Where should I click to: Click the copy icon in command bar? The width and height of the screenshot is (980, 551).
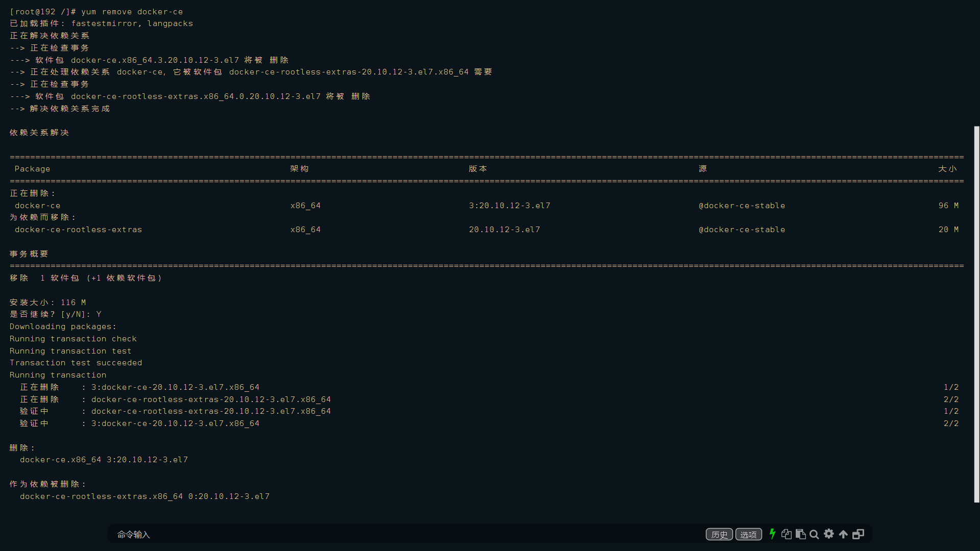[x=787, y=534]
